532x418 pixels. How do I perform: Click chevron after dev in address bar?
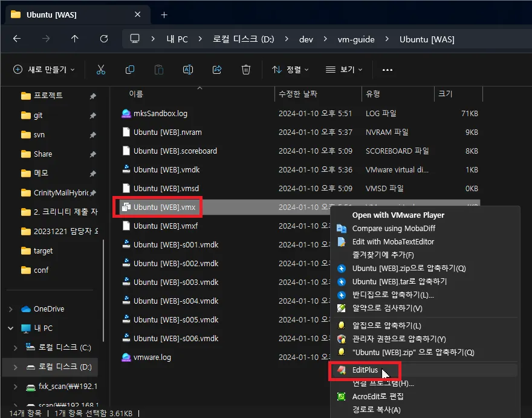coord(325,39)
